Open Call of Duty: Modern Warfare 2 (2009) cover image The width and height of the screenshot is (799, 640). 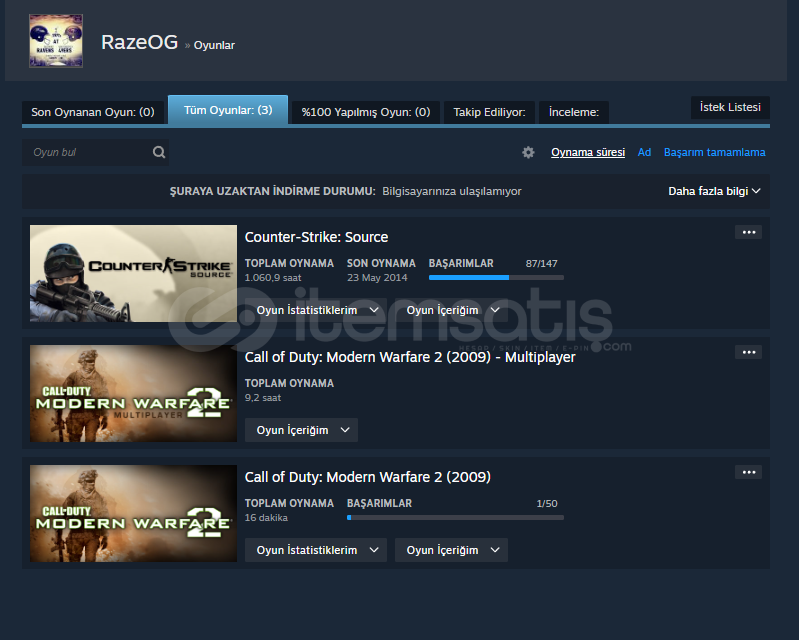pyautogui.click(x=134, y=514)
